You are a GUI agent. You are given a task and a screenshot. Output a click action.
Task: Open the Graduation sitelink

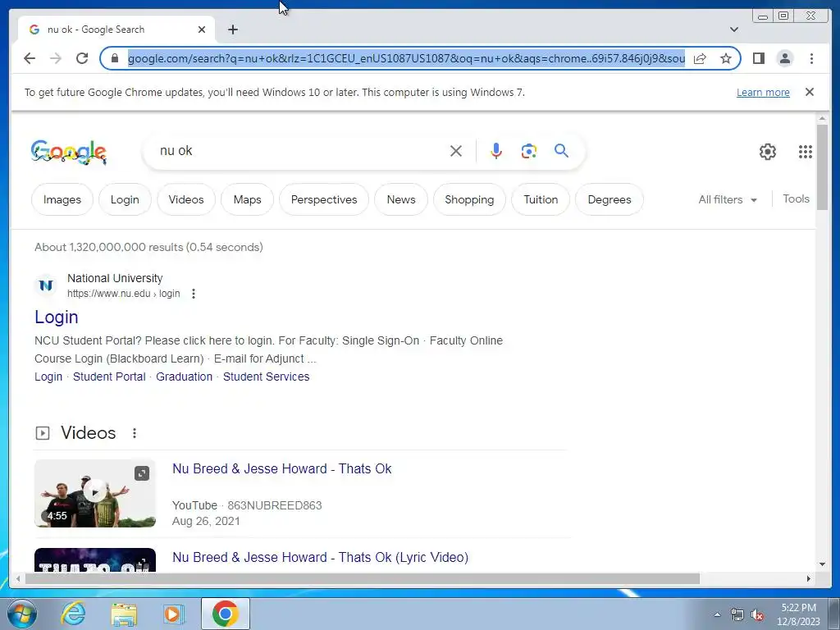[x=185, y=377]
